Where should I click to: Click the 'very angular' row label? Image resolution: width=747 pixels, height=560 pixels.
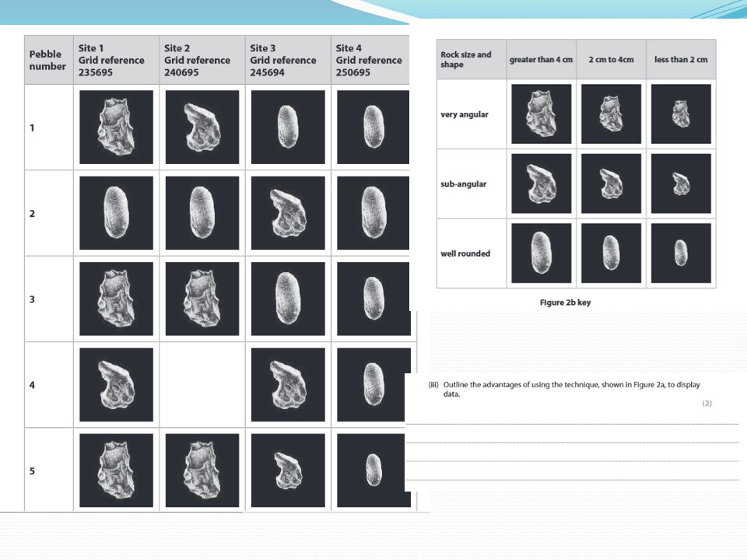[x=464, y=114]
